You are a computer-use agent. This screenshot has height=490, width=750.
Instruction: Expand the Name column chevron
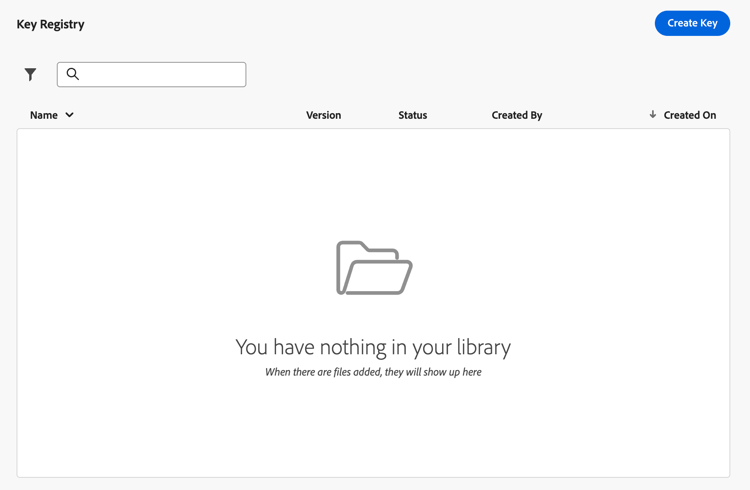point(69,115)
